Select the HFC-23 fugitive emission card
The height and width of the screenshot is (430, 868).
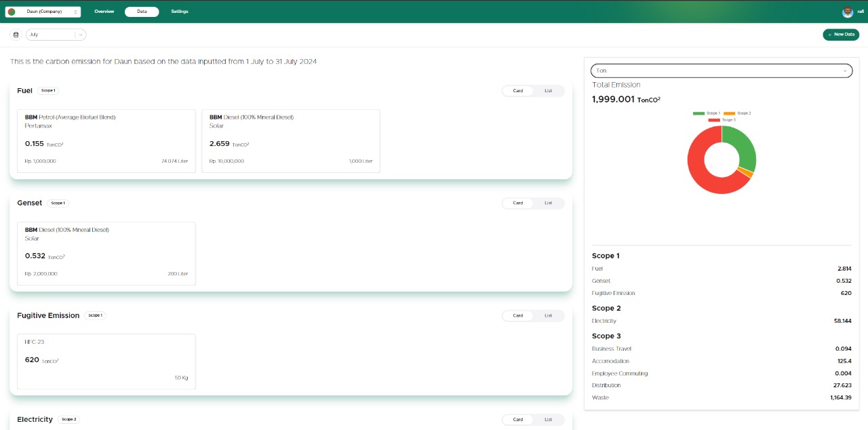tap(106, 361)
